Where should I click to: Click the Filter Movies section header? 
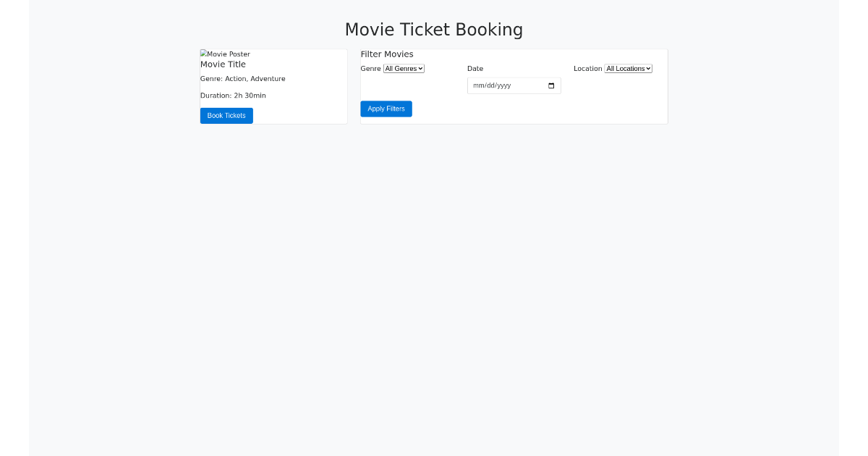click(387, 54)
